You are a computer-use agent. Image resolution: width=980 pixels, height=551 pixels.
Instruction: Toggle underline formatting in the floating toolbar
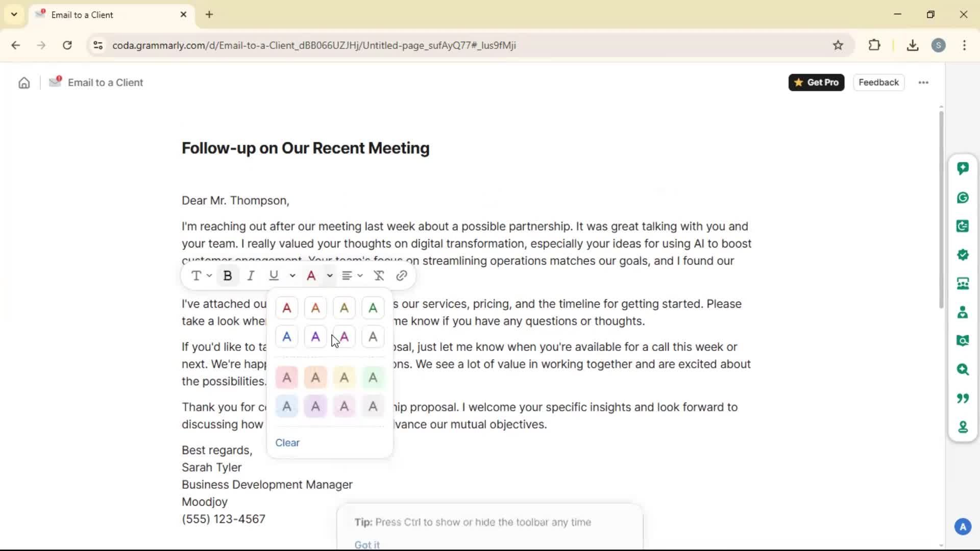click(274, 275)
